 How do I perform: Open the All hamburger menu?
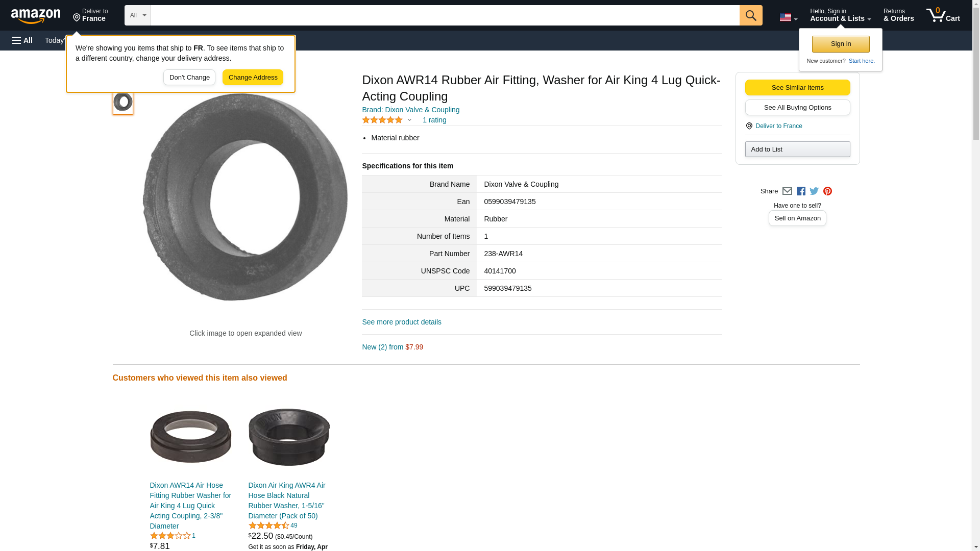22,40
